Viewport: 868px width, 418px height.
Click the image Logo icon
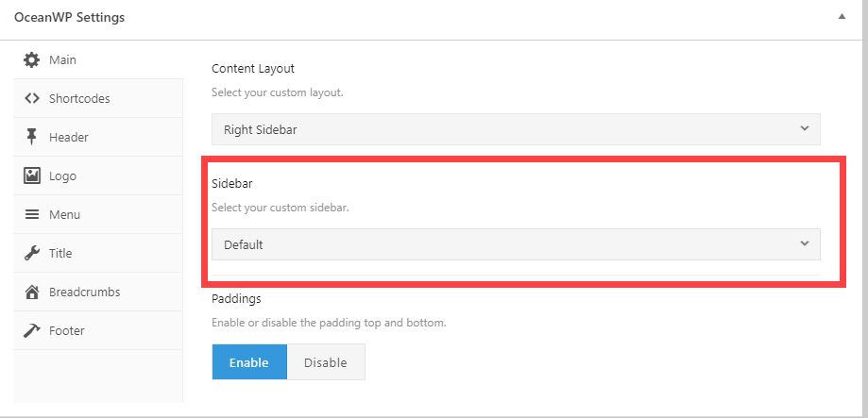31,176
